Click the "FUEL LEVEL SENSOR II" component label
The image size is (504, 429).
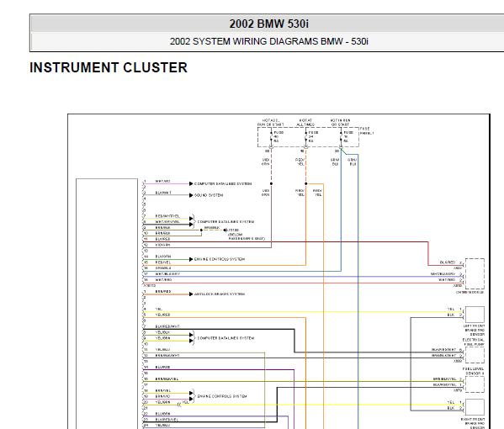tap(474, 371)
